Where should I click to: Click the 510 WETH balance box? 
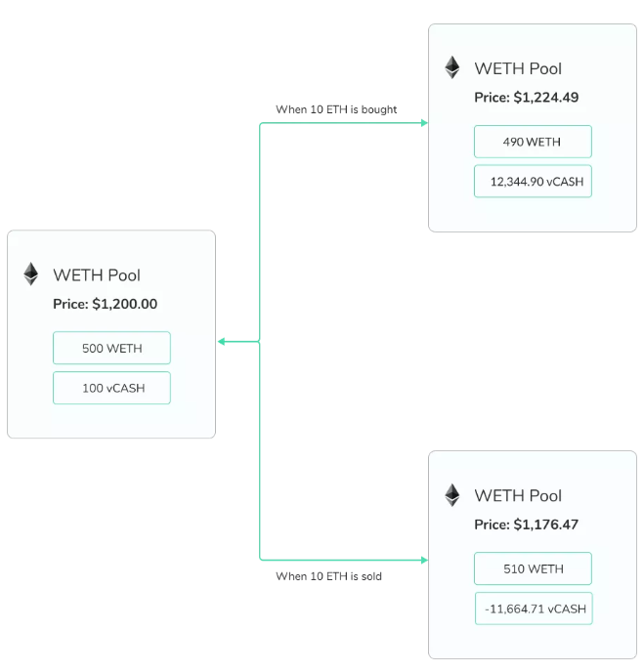(533, 568)
